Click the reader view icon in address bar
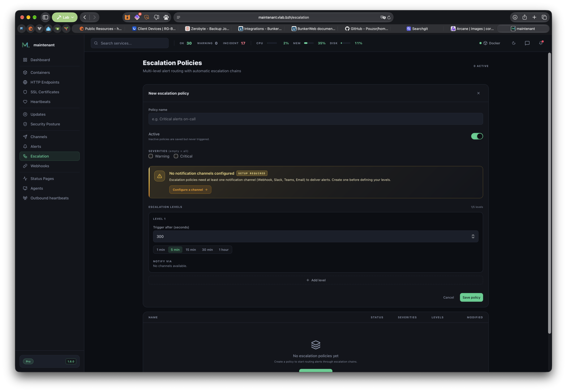This screenshot has width=567, height=392. pyautogui.click(x=179, y=17)
